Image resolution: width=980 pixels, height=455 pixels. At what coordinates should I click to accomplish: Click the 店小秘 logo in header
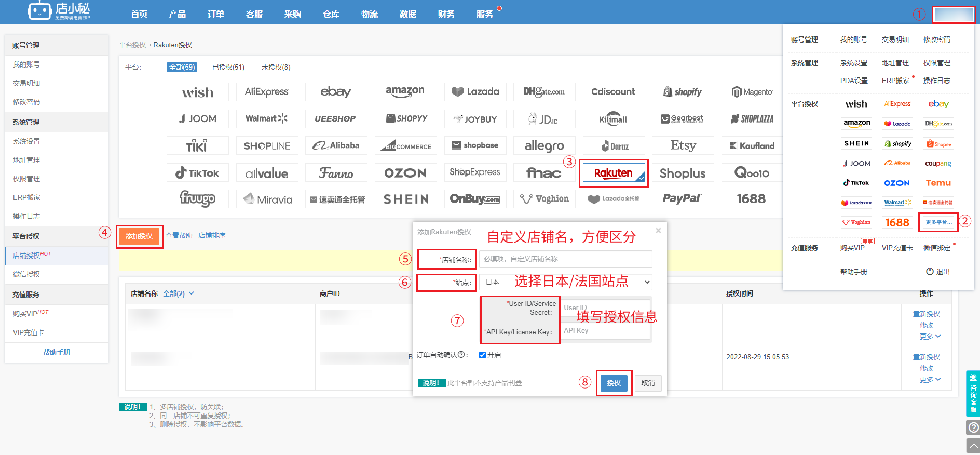(59, 11)
